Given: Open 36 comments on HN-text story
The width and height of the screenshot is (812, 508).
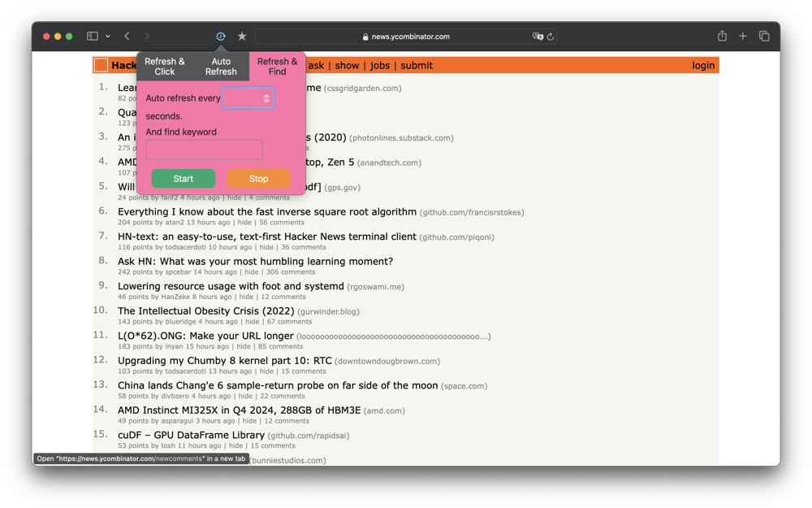Looking at the screenshot, I should pyautogui.click(x=304, y=247).
